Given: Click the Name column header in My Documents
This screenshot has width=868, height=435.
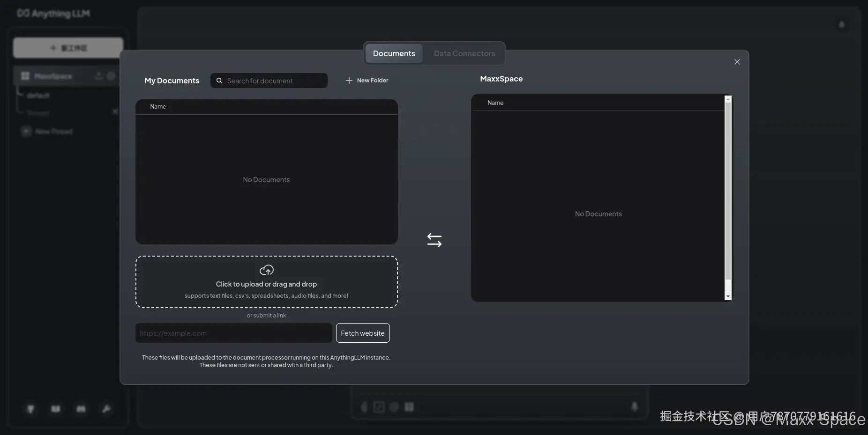Looking at the screenshot, I should (x=158, y=107).
